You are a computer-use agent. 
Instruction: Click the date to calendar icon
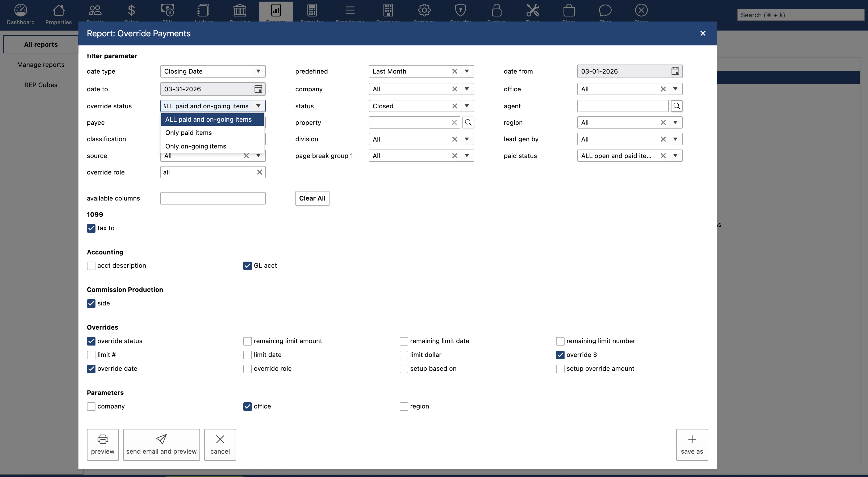click(258, 89)
